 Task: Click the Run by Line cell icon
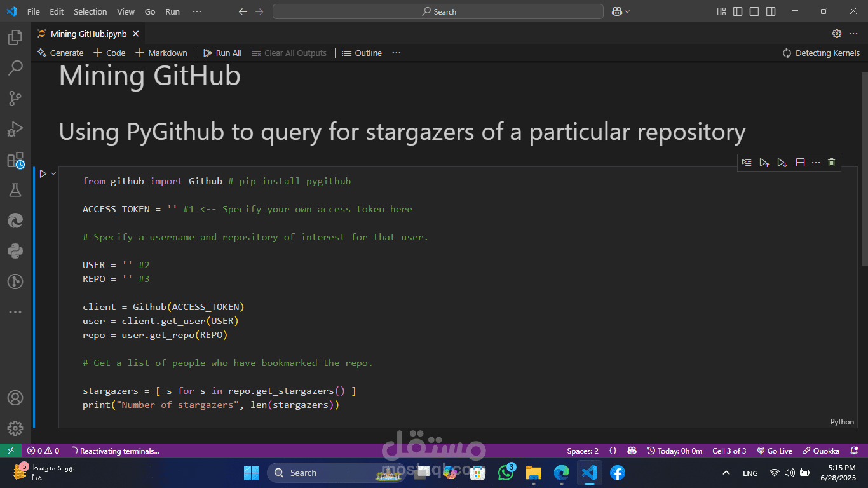(747, 163)
